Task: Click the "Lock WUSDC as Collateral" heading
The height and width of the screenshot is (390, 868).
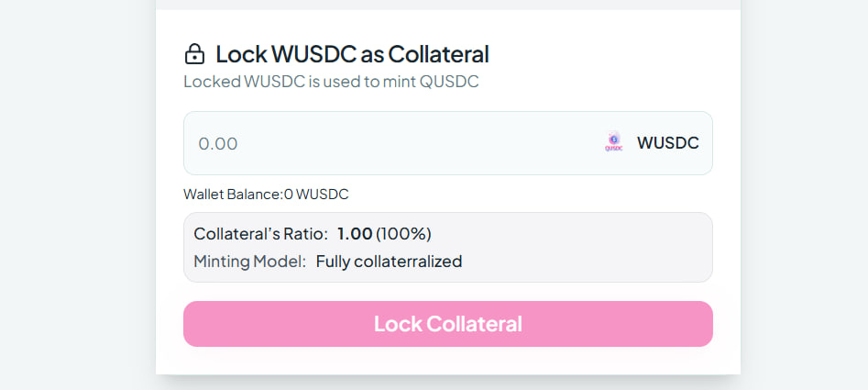Action: [x=352, y=54]
